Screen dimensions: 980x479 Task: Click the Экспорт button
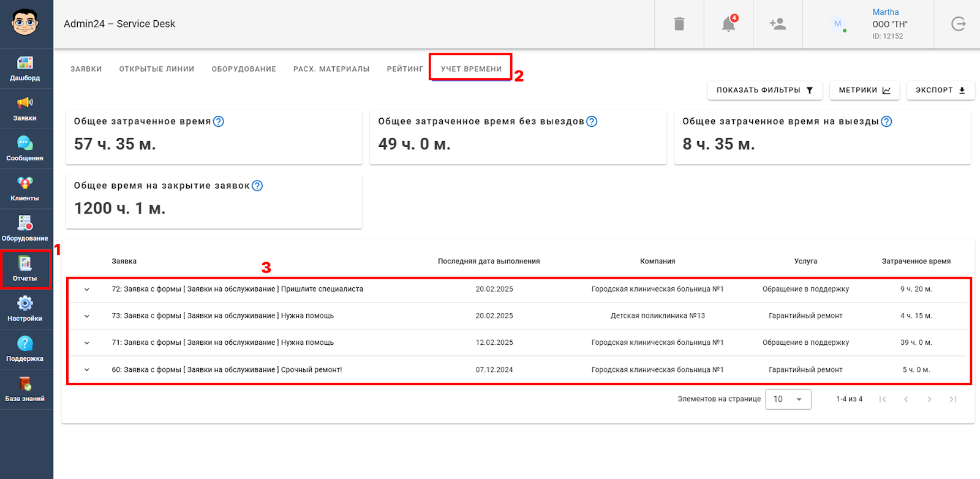point(940,90)
